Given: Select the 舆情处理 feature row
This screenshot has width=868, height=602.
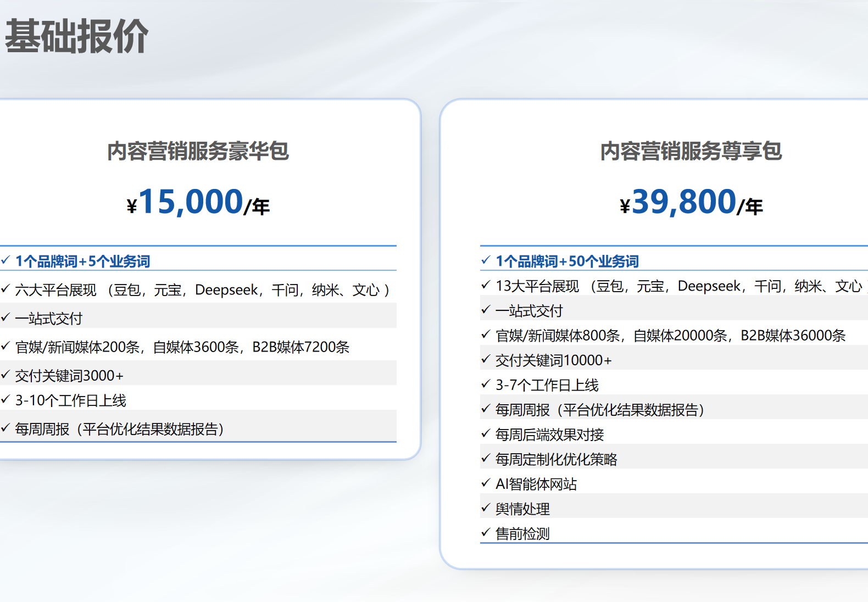Looking at the screenshot, I should (674, 508).
